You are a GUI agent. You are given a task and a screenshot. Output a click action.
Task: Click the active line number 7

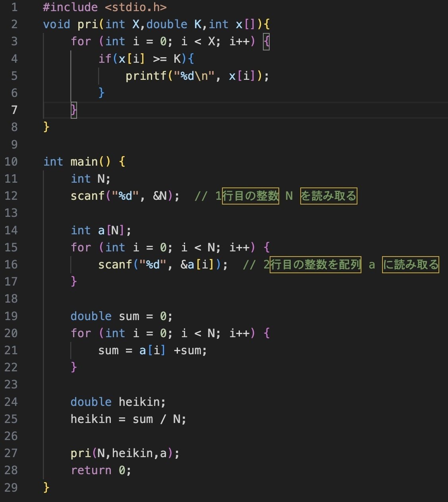pos(14,110)
